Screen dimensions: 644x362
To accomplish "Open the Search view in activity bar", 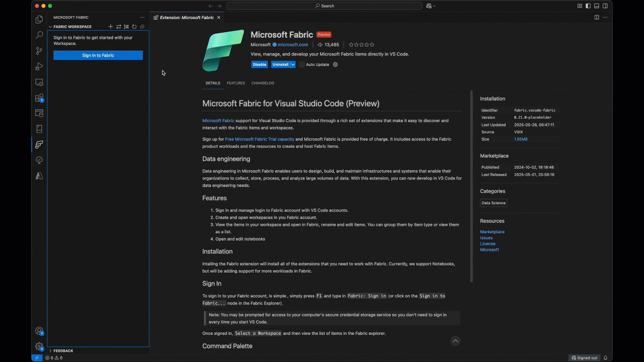I will pos(39,35).
